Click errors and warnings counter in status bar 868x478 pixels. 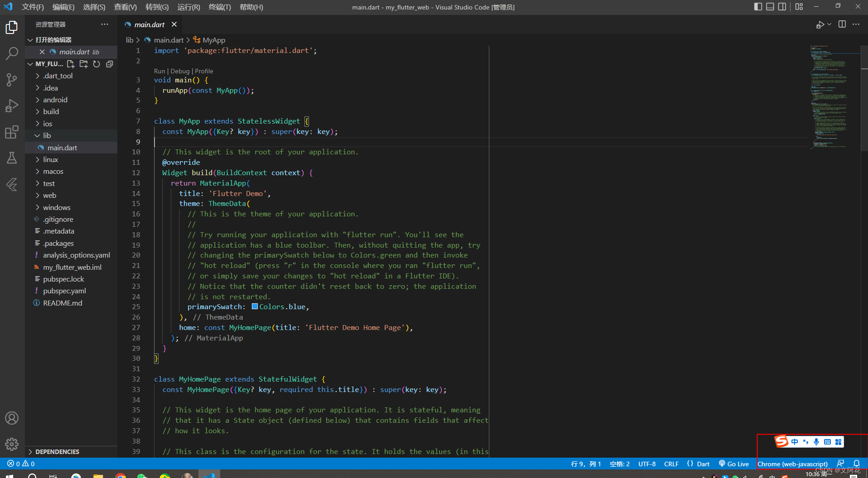click(x=21, y=464)
